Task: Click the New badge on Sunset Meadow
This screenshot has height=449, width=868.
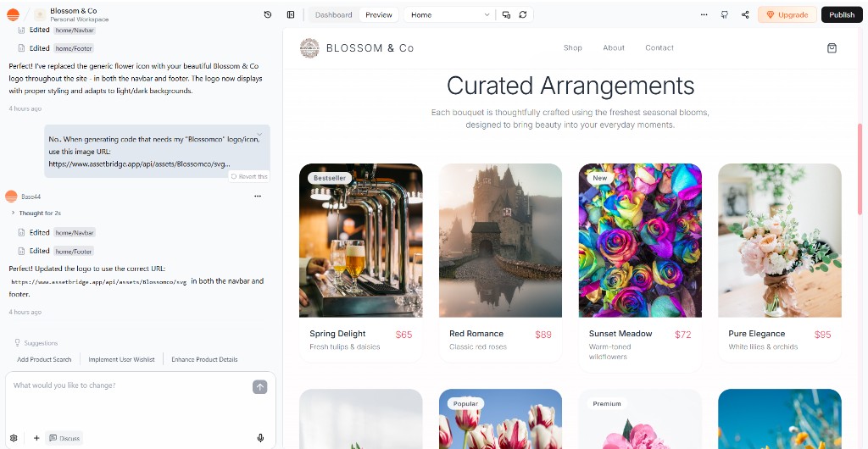Action: click(600, 178)
